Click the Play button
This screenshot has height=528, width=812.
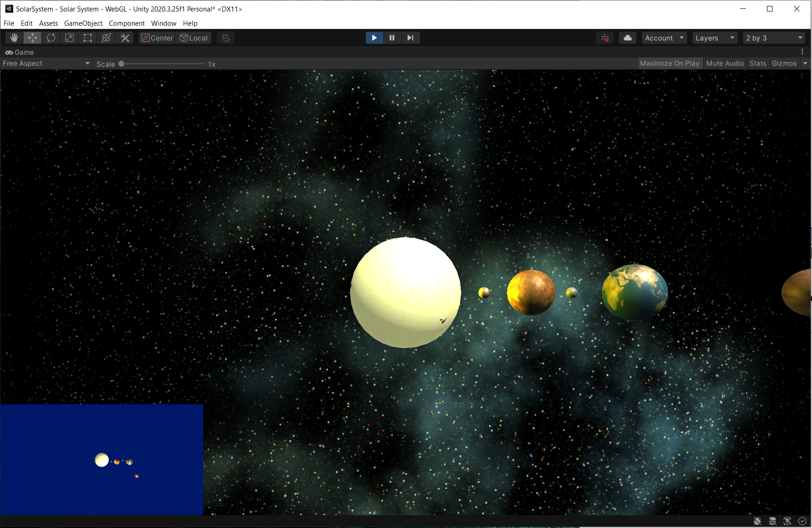[x=375, y=38]
